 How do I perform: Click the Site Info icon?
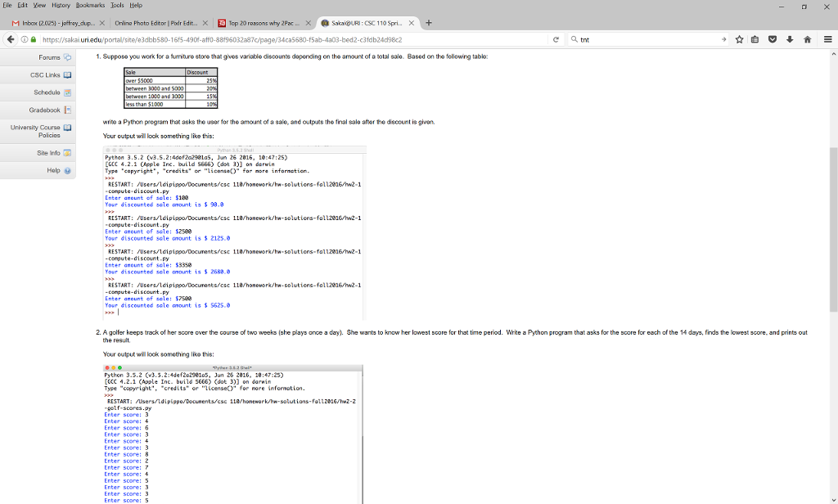[x=67, y=152]
